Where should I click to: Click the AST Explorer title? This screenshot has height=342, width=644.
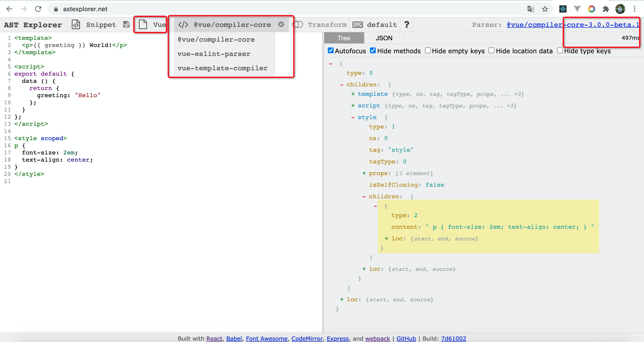coord(33,25)
